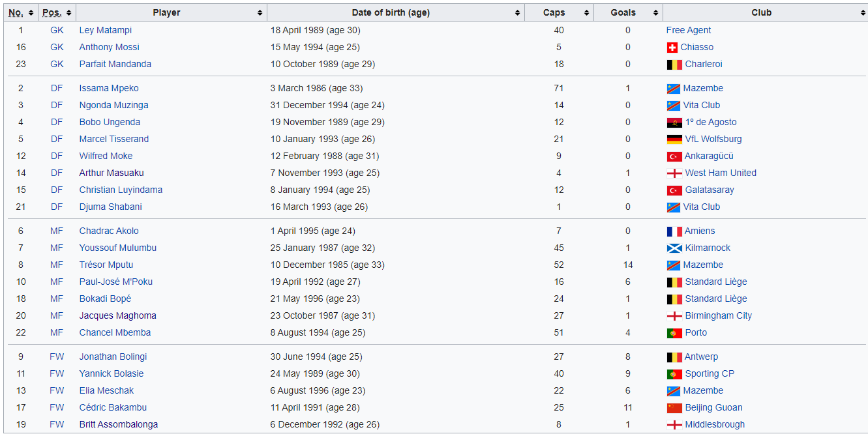This screenshot has height=436, width=868.
Task: Open the Free Agent link
Action: (x=688, y=31)
